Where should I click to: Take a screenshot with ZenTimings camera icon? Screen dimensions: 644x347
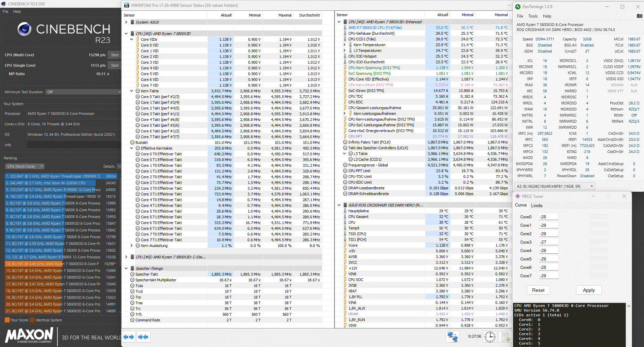639,16
